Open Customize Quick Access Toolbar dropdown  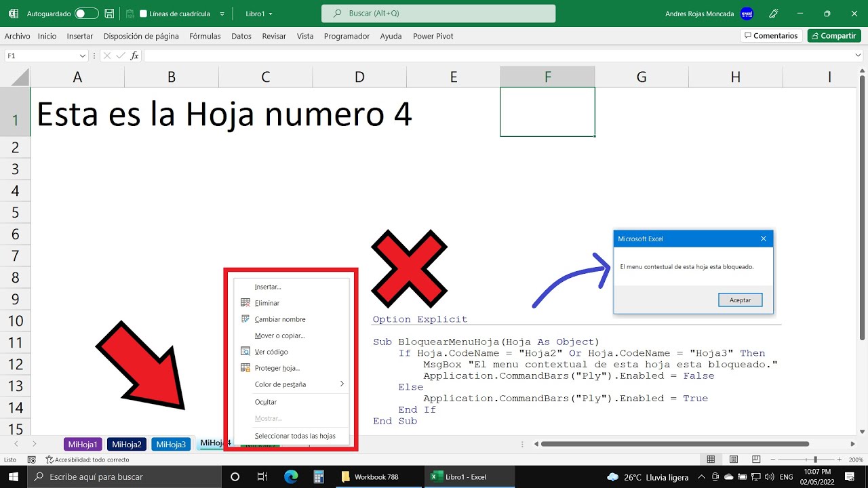222,14
